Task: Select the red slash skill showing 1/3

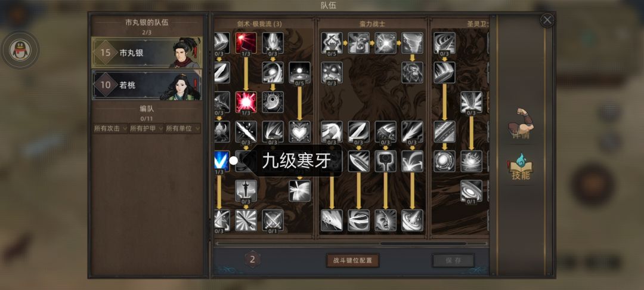Action: point(246,43)
